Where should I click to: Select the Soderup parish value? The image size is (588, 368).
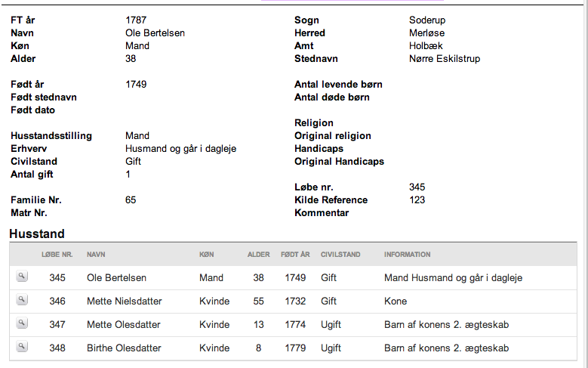tap(427, 20)
